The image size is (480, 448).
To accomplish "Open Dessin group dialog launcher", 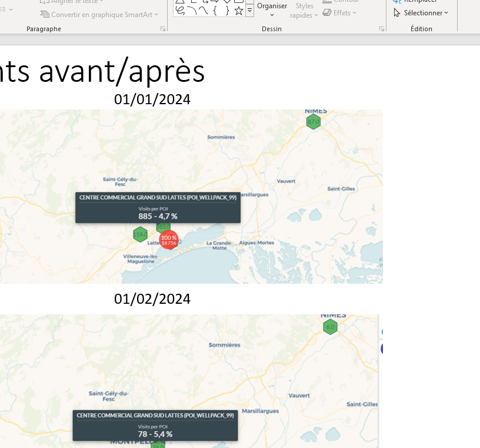I will tap(382, 29).
